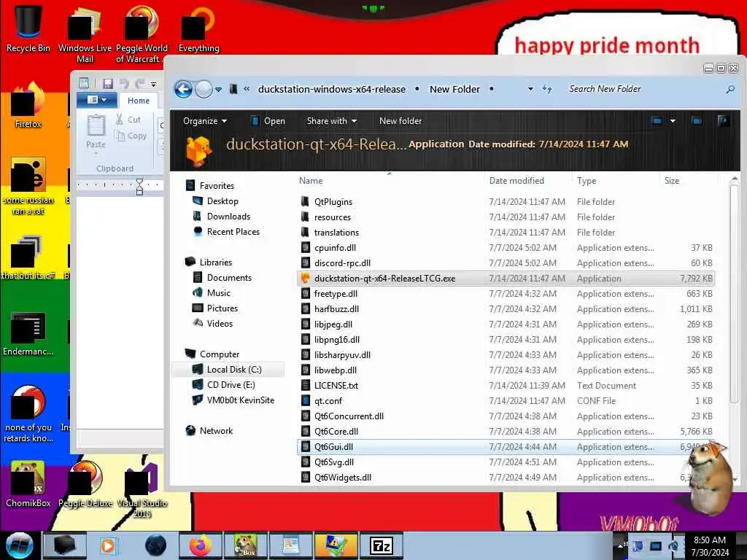Select Videos library in navigation pane
Viewport: 747px width, 560px height.
point(220,323)
